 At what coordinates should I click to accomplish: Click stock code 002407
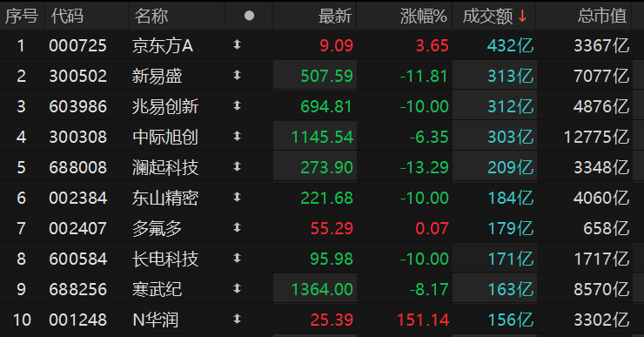tap(77, 228)
